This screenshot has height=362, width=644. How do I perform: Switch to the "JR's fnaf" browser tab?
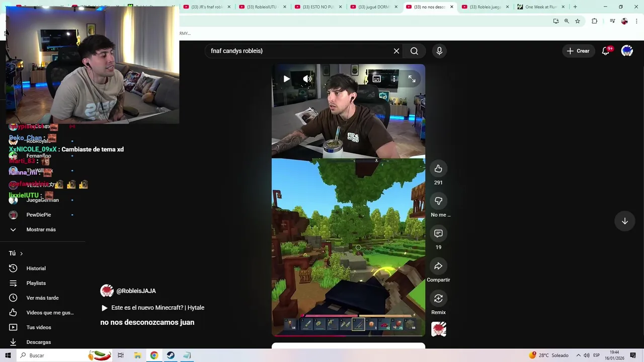point(207,7)
